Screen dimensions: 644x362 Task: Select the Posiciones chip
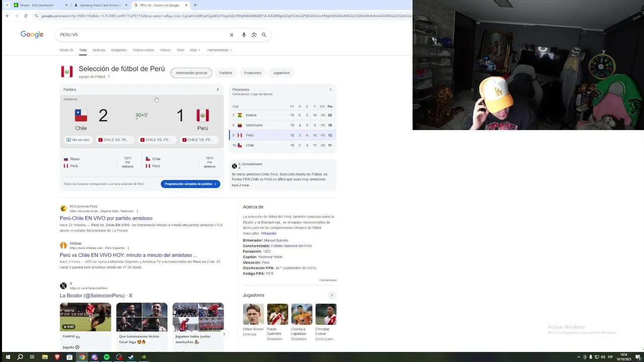coord(253,73)
